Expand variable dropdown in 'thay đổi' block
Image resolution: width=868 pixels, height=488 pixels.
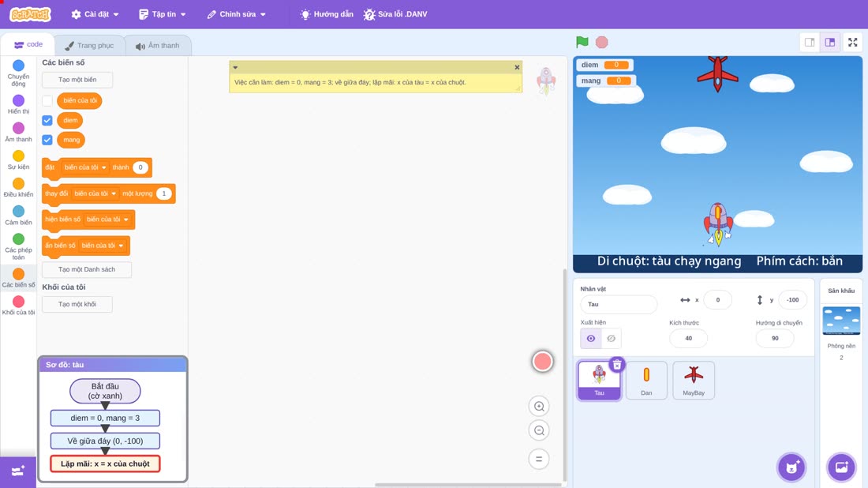95,193
